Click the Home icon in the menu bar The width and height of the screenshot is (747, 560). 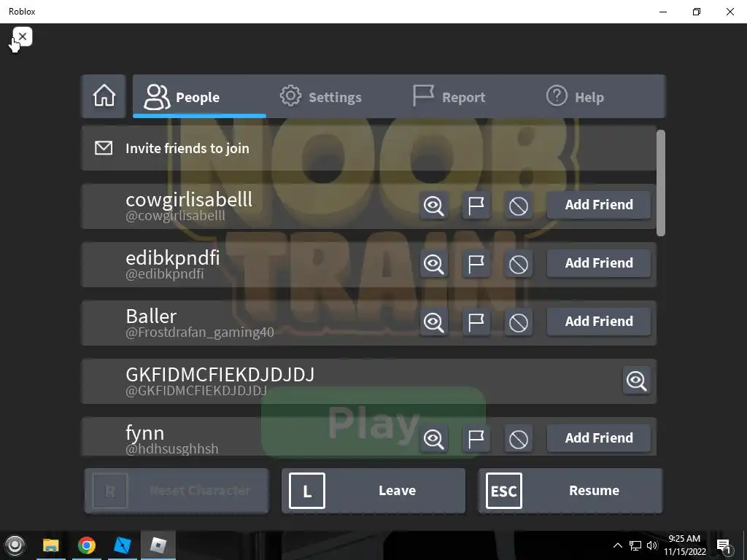click(x=104, y=96)
